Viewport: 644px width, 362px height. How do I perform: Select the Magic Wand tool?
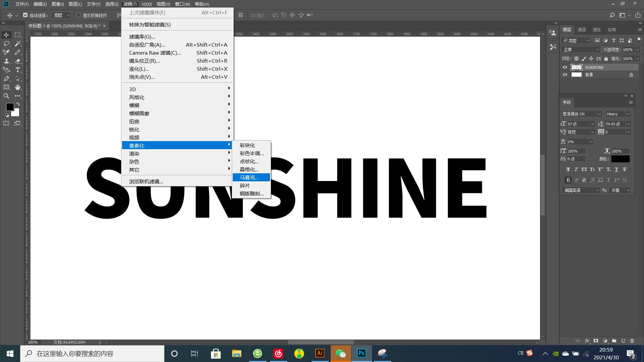(18, 44)
